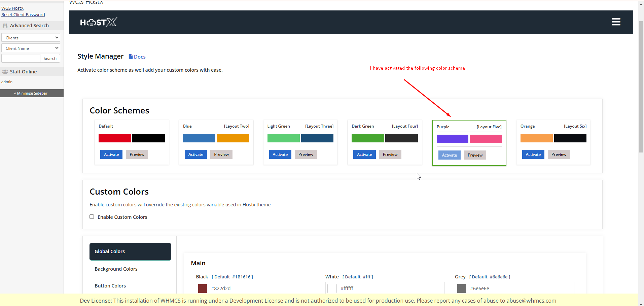This screenshot has width=644, height=306.
Task: Click the sidebar search text field
Action: click(x=21, y=59)
